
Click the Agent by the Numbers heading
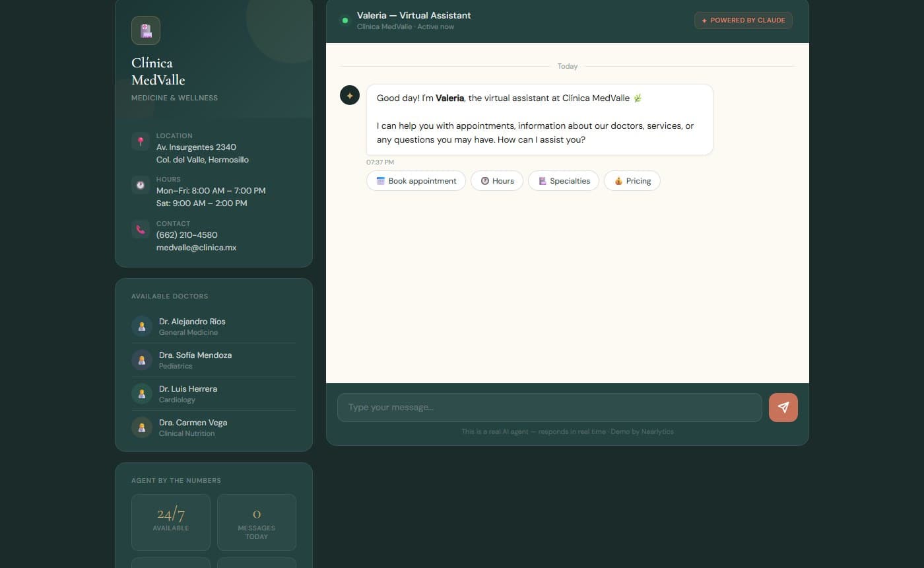tap(176, 481)
